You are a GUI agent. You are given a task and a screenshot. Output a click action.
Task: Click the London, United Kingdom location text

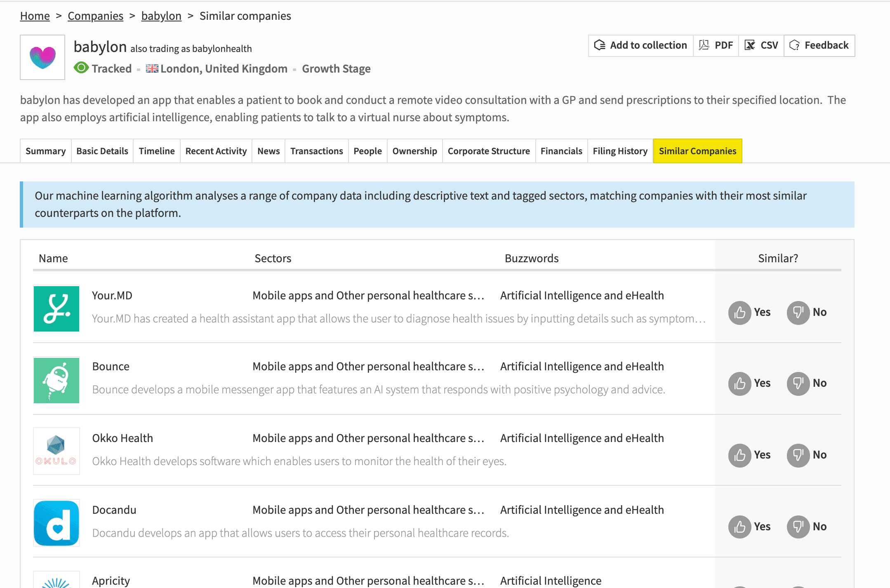224,68
